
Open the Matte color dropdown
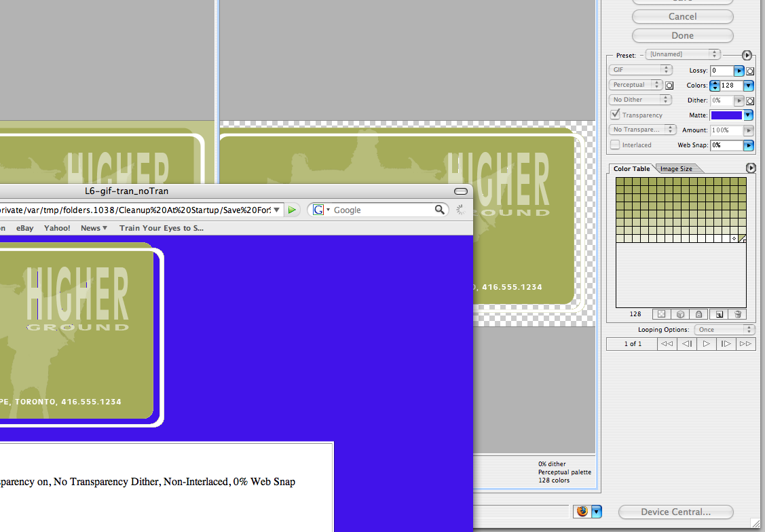pos(748,115)
